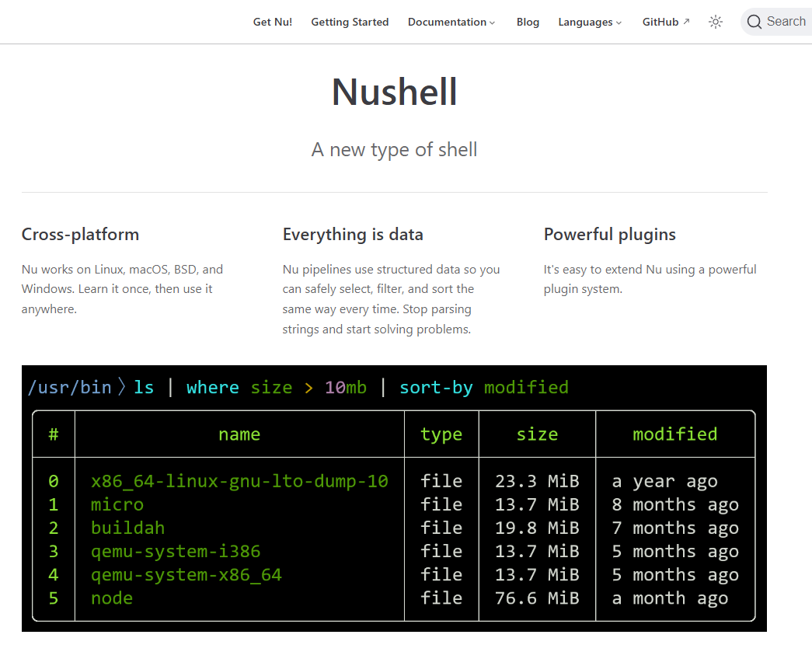
Task: Click '10mb' in the command line
Action: [x=346, y=387]
